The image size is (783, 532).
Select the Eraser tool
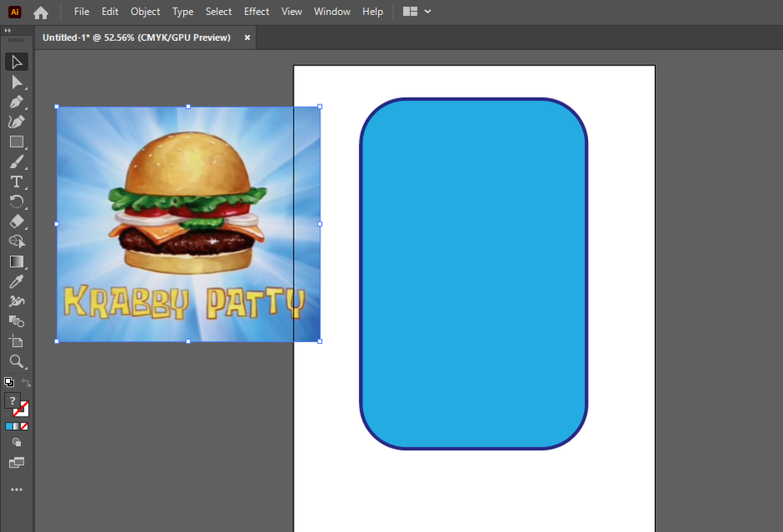17,222
